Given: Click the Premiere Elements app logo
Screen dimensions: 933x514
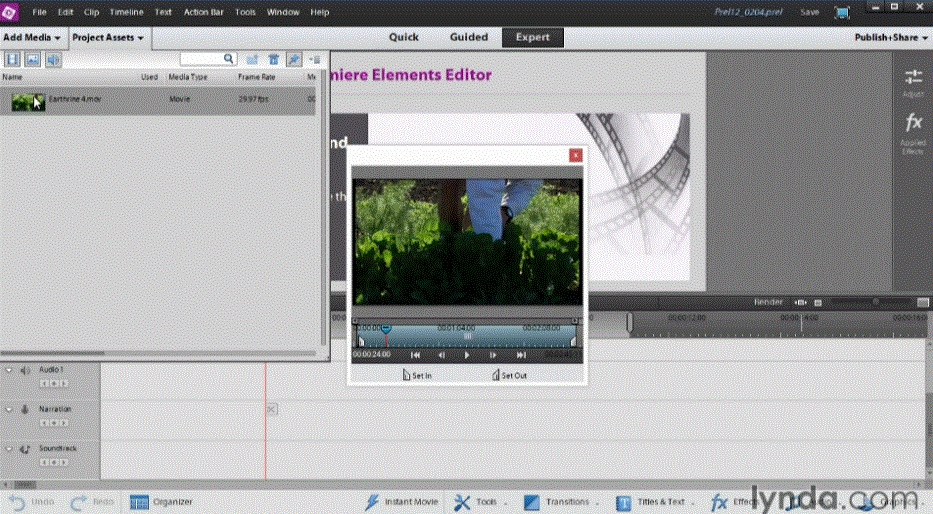Looking at the screenshot, I should coord(10,12).
